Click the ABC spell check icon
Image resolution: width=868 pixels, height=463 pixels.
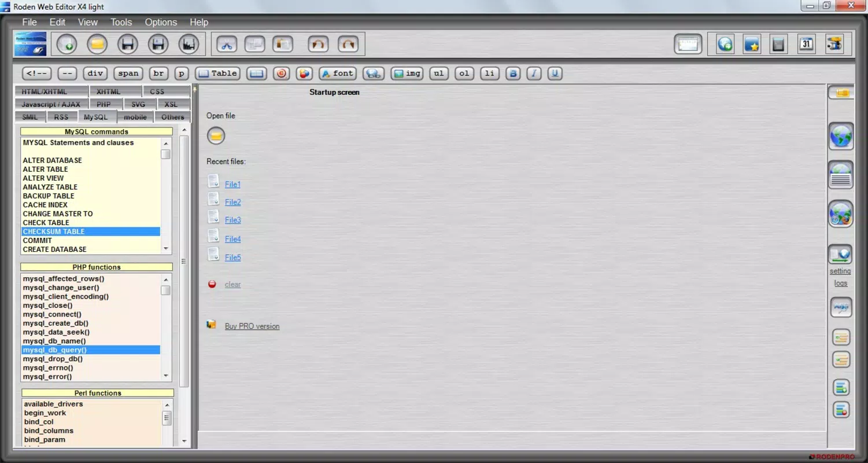click(841, 307)
